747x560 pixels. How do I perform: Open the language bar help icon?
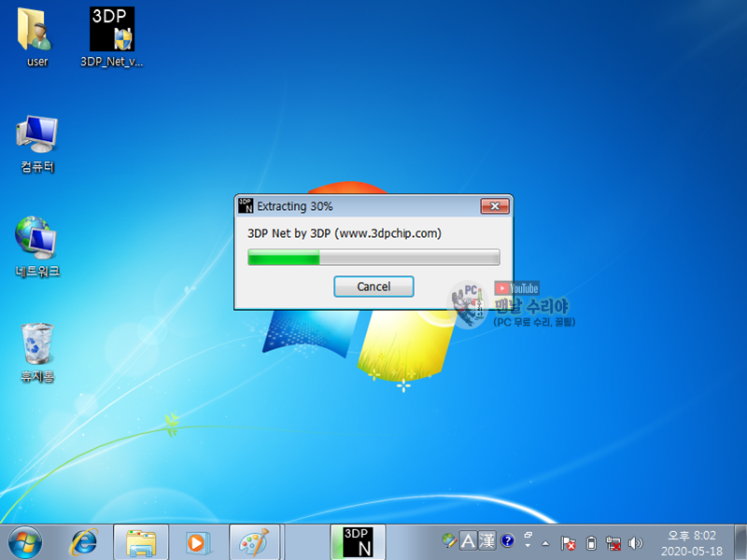(x=508, y=540)
